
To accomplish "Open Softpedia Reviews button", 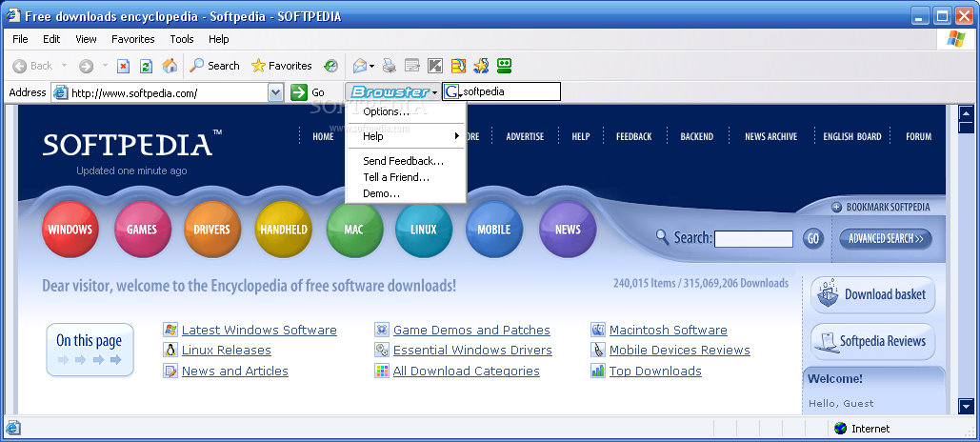I will (873, 341).
